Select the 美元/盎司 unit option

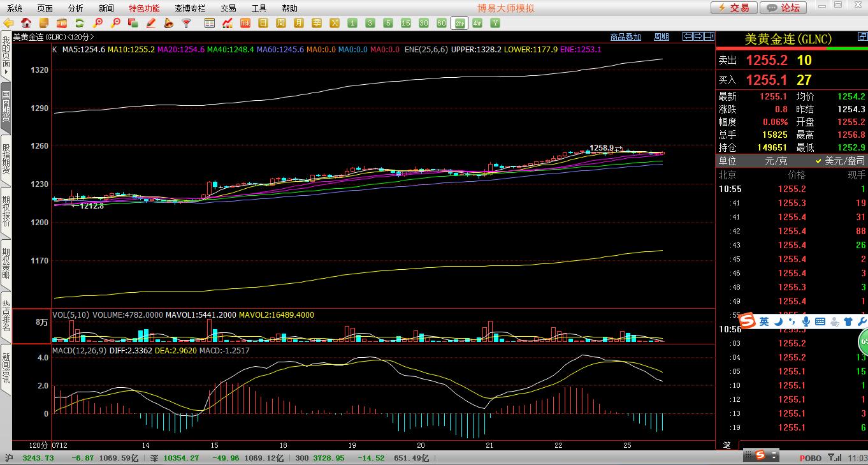click(x=841, y=161)
